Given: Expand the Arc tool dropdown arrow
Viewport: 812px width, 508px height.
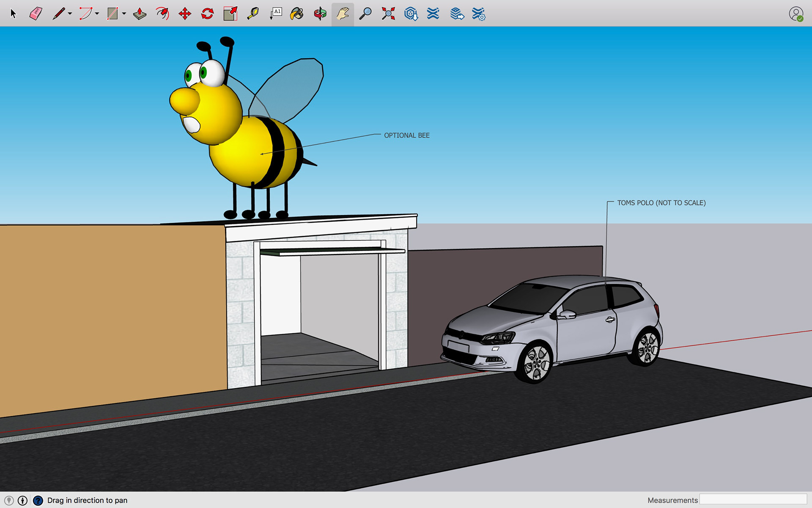Looking at the screenshot, I should point(97,14).
